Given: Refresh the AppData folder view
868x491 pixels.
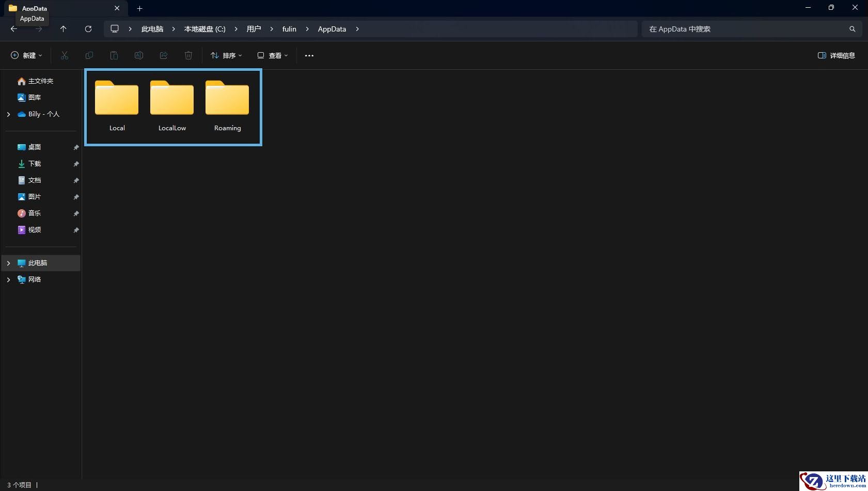Looking at the screenshot, I should (x=88, y=29).
